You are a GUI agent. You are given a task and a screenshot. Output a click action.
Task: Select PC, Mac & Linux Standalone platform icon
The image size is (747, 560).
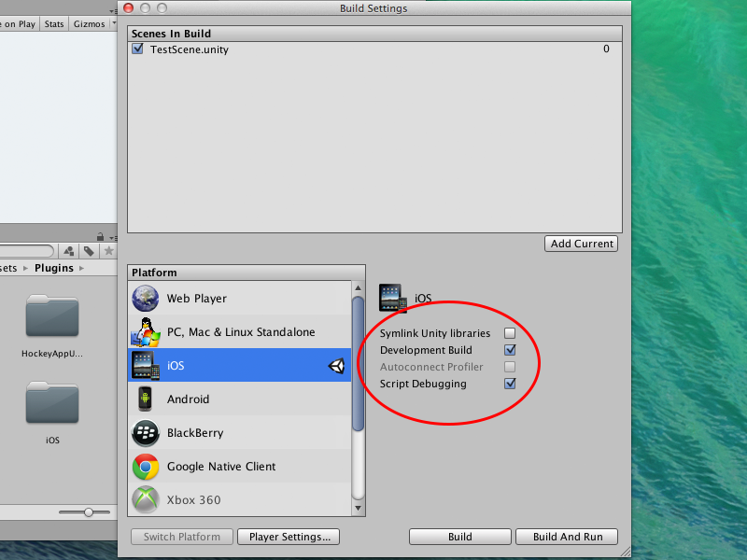pyautogui.click(x=146, y=332)
